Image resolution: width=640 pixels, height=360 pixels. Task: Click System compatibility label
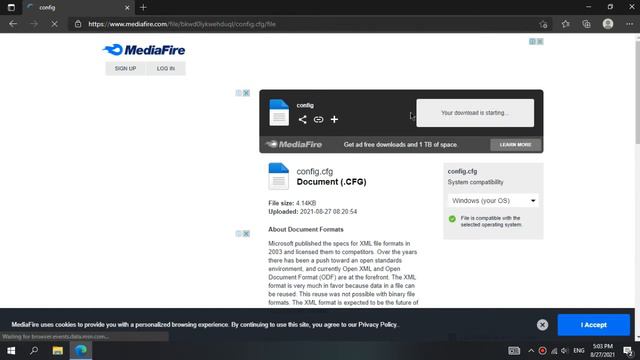(476, 182)
